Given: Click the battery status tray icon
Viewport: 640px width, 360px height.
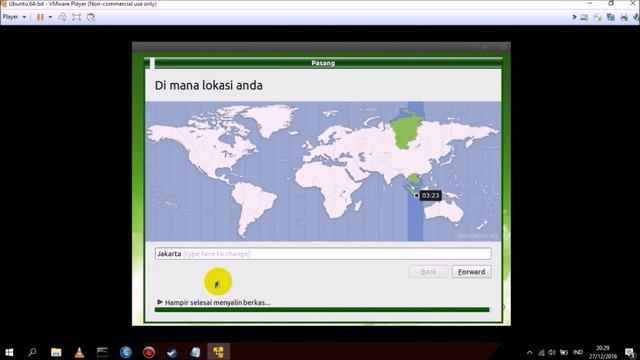Looking at the screenshot, I should pos(564,352).
